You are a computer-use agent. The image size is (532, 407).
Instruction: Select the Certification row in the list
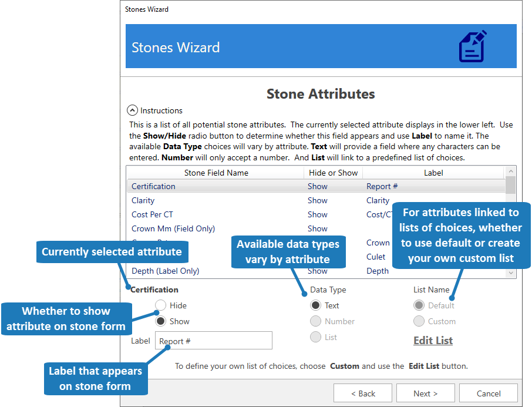[x=153, y=186]
